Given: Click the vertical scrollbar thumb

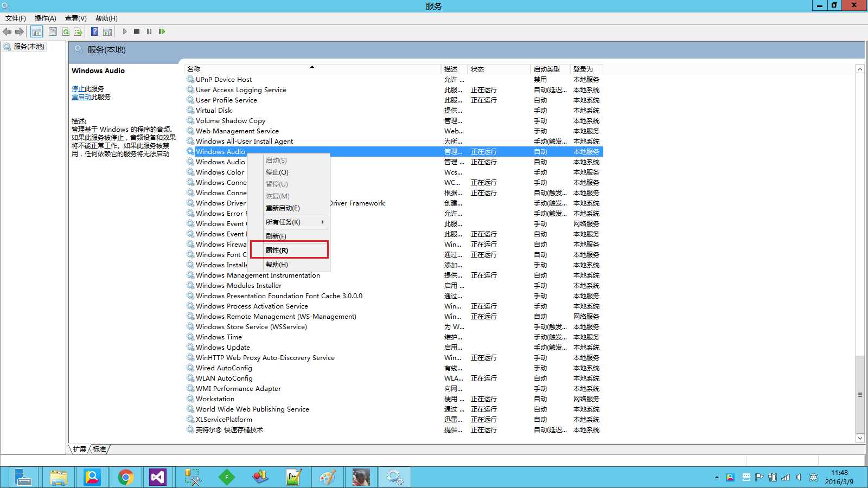Looking at the screenshot, I should point(860,395).
